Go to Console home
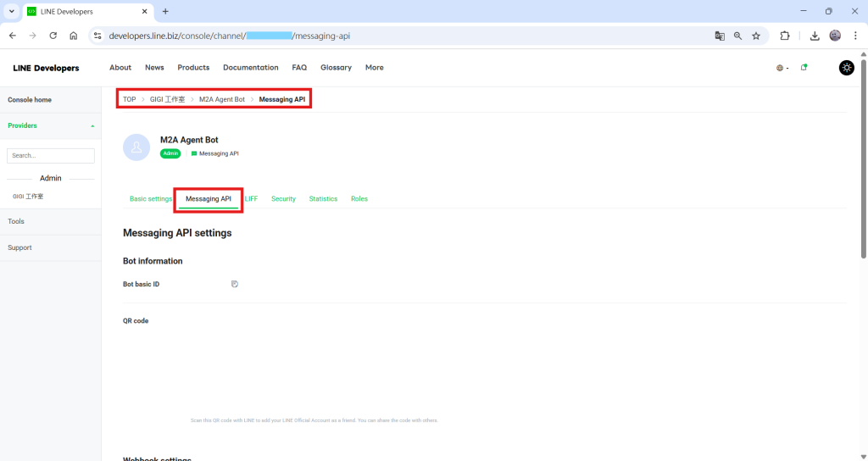The image size is (868, 461). pyautogui.click(x=30, y=100)
